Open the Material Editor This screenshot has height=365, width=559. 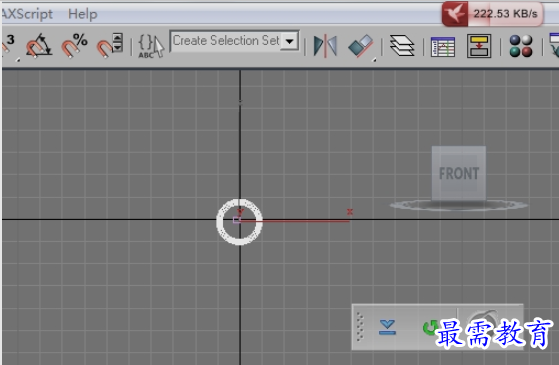point(521,46)
